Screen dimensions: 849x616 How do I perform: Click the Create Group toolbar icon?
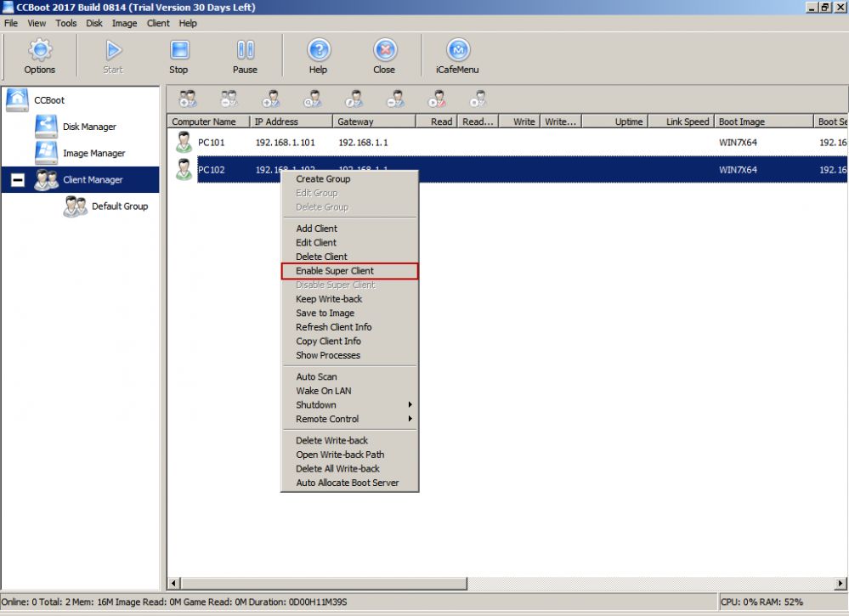point(188,99)
